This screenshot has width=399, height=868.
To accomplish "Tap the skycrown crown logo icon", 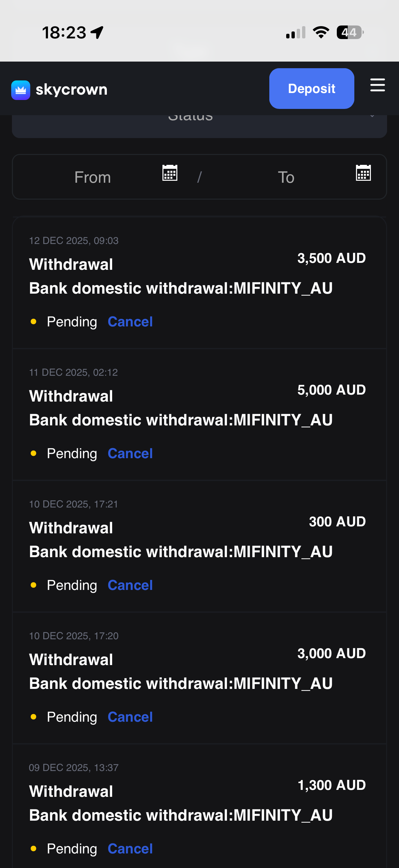I will point(21,90).
